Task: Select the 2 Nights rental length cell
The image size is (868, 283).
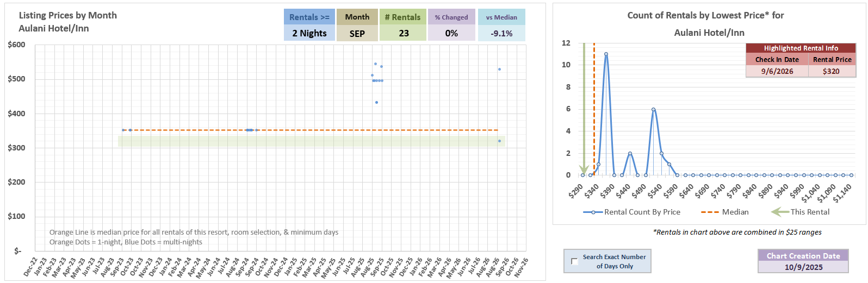Action: point(309,33)
